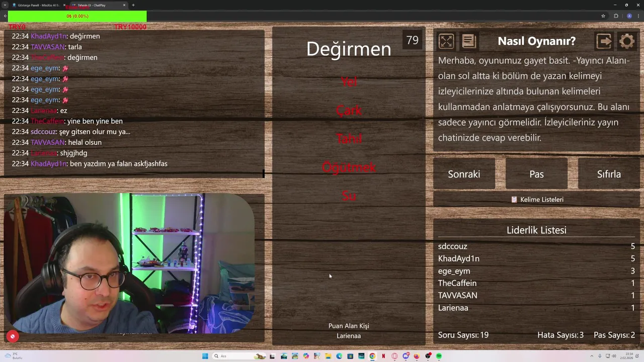
Task: Open Microsoft Store from the taskbar
Action: [350, 356]
